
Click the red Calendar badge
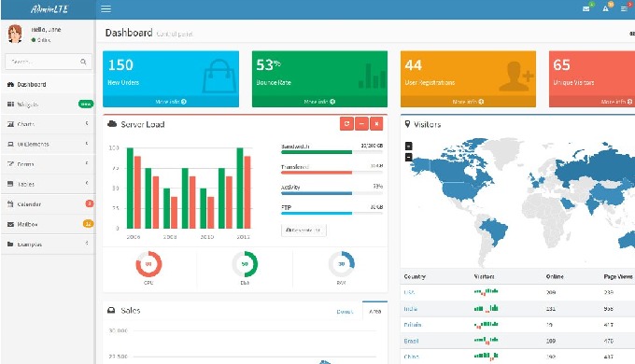[90, 203]
